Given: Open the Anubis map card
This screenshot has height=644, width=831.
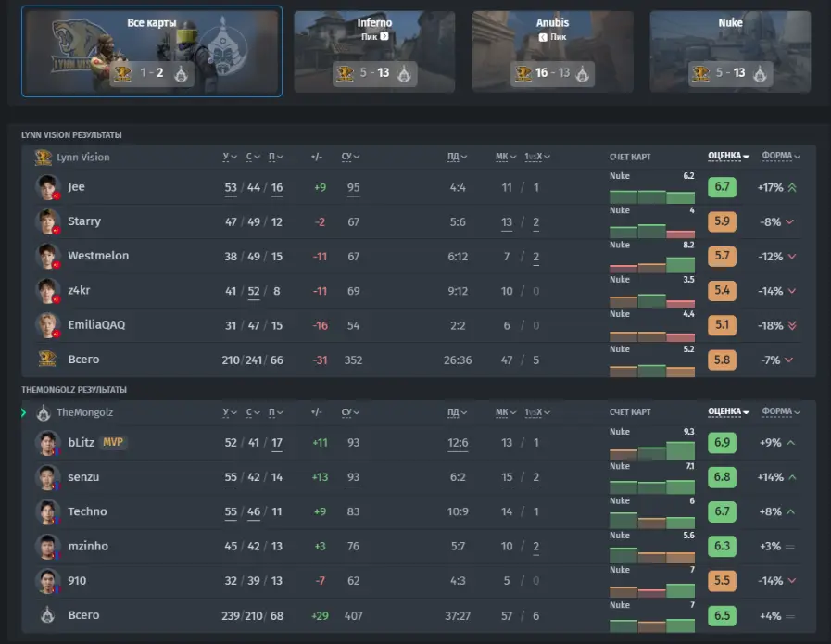Looking at the screenshot, I should click(x=552, y=51).
